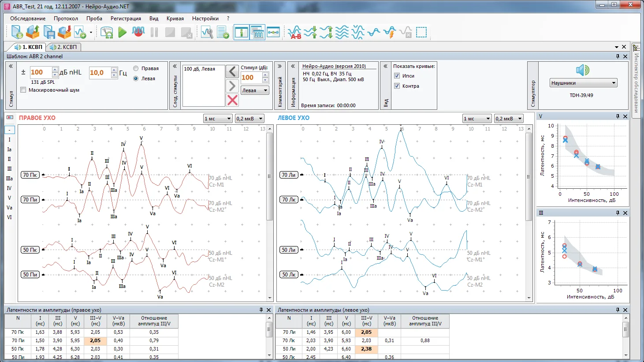
Task: Click the A-B curve subtraction icon
Action: tap(294, 32)
